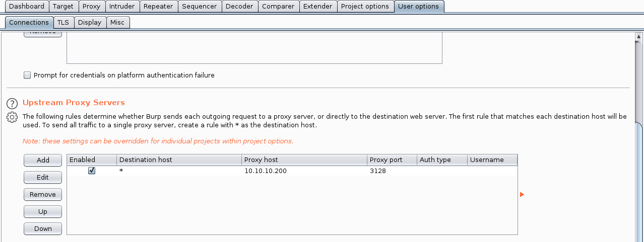Screen dimensions: 644x242
Task: Select the User options tab
Action: [x=419, y=7]
